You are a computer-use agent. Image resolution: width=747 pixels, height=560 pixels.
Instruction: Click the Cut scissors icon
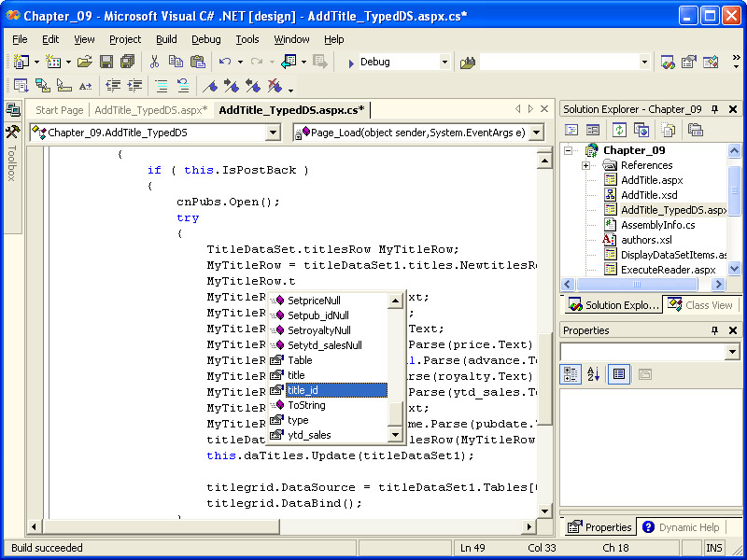tap(154, 62)
